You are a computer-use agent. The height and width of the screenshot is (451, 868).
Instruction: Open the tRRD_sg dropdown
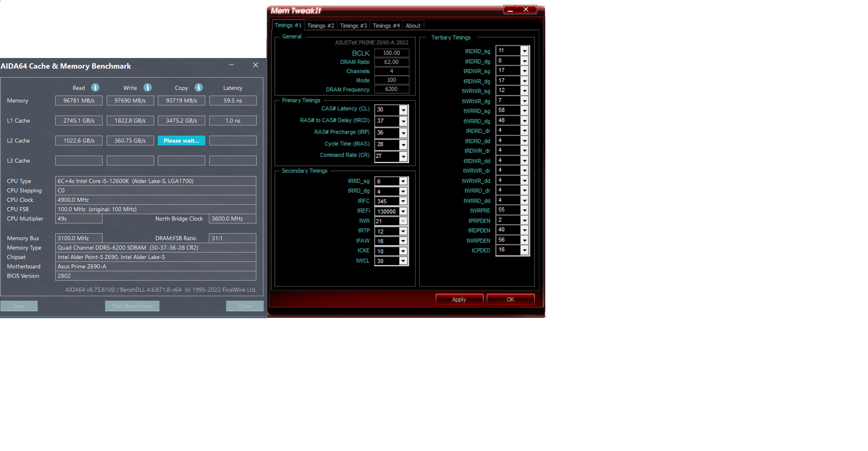coord(403,181)
